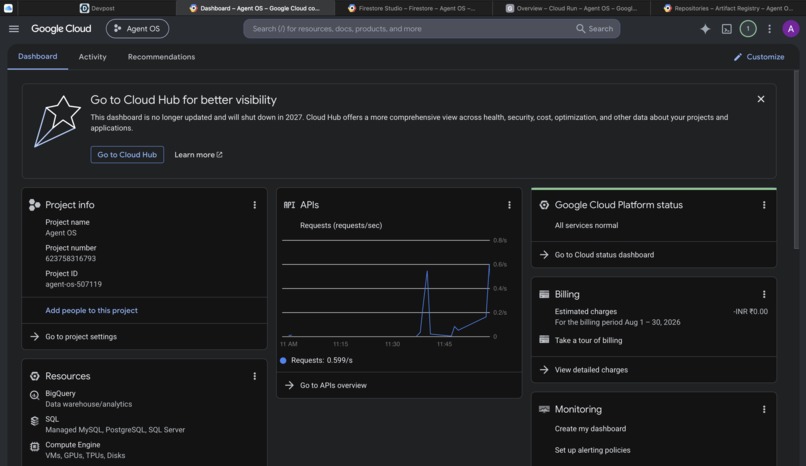The height and width of the screenshot is (466, 806).
Task: Click arrow icon beside APIs overview
Action: point(289,385)
